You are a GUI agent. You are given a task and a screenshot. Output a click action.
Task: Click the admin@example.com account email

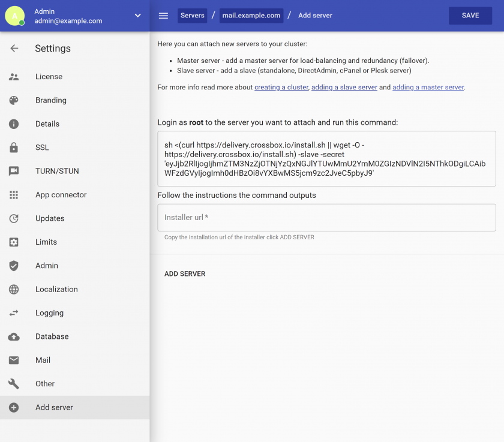(x=68, y=21)
